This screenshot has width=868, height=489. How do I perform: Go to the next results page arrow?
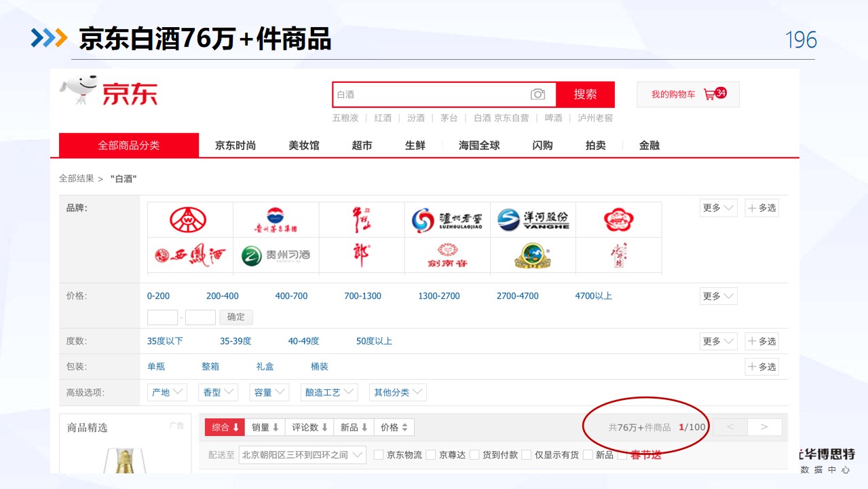(x=765, y=427)
